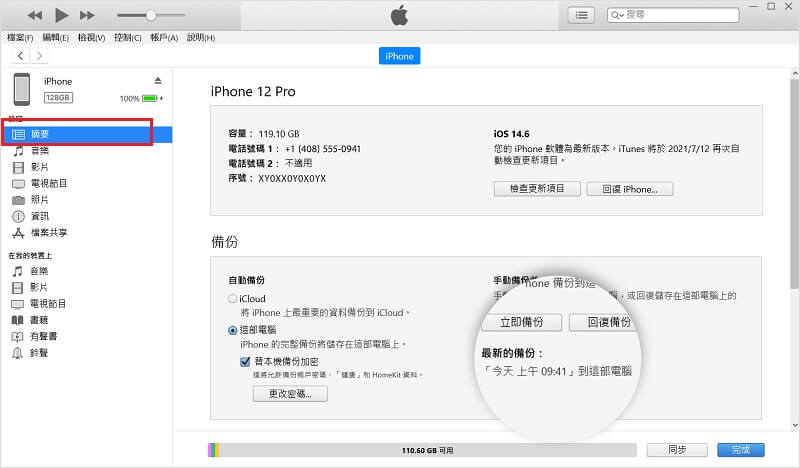Viewport: 800px width, 468px height.
Task: Click the 回復備份 button
Action: point(605,322)
